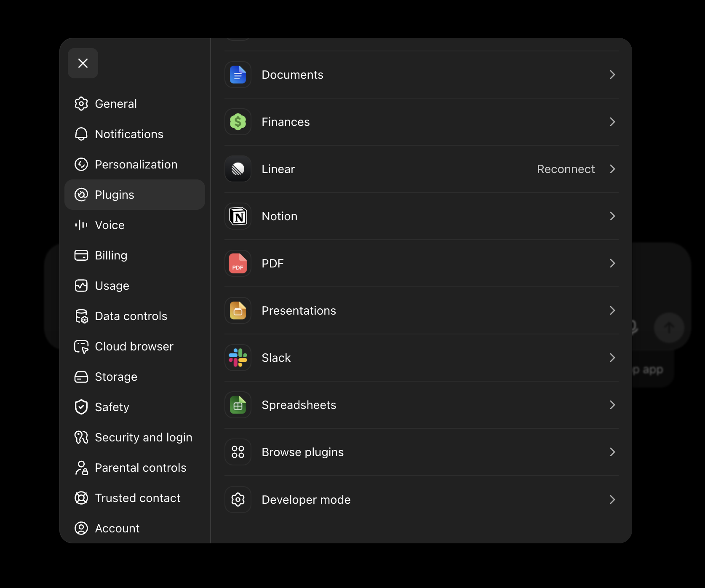Click the Storage drive icon
Screen dimensions: 705x588
pyautogui.click(x=81, y=377)
